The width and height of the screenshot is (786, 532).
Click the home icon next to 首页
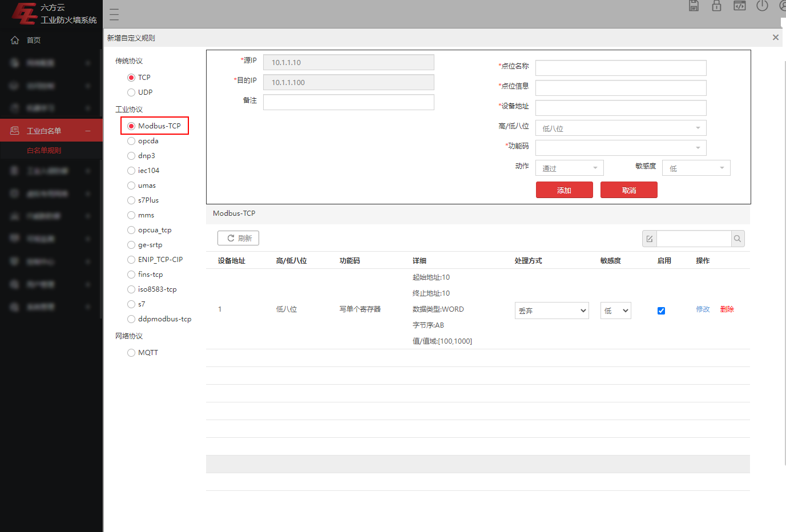[x=15, y=40]
